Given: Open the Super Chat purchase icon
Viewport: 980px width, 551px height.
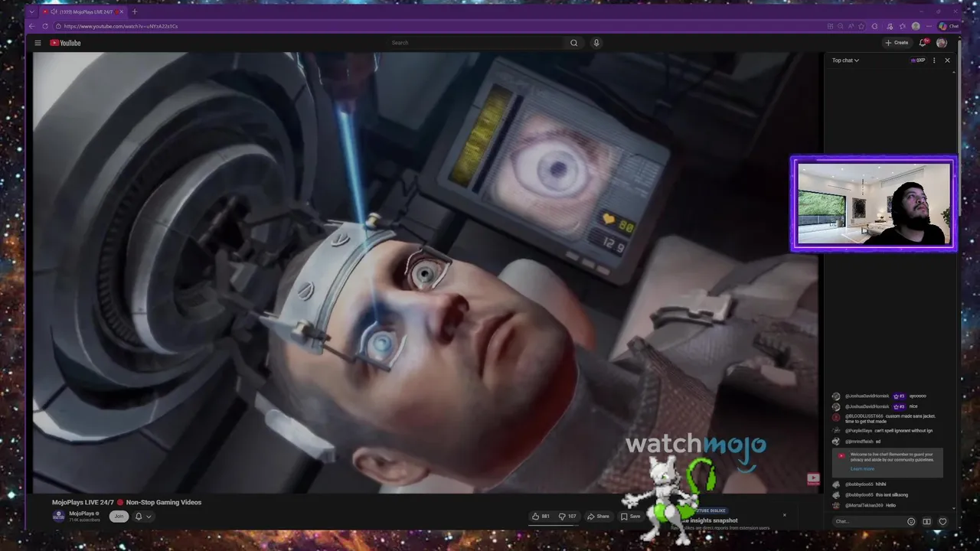Looking at the screenshot, I should (x=926, y=522).
